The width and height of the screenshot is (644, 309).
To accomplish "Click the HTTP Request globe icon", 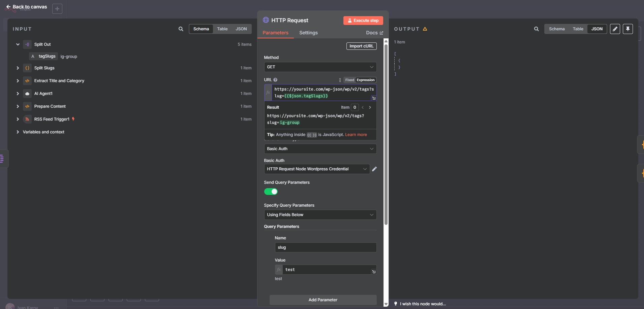I will click(x=266, y=20).
